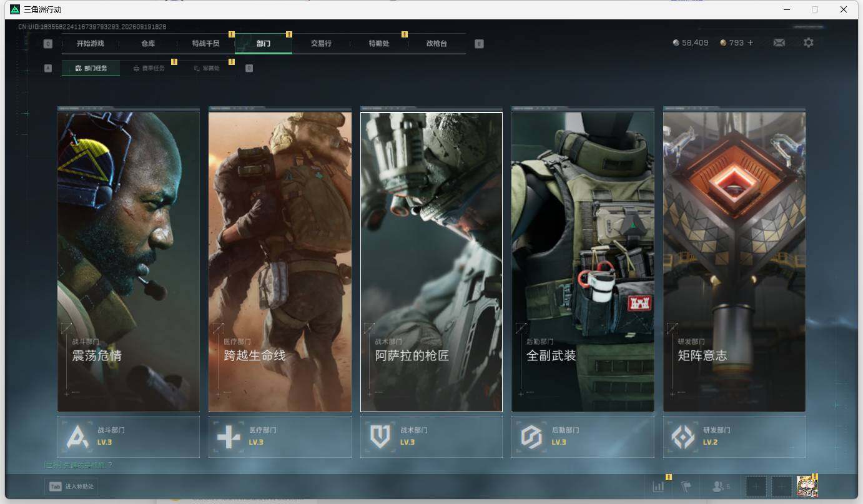This screenshot has width=863, height=504.
Task: Select the 阿萨拉的枪匠 tactical department card
Action: (x=431, y=262)
